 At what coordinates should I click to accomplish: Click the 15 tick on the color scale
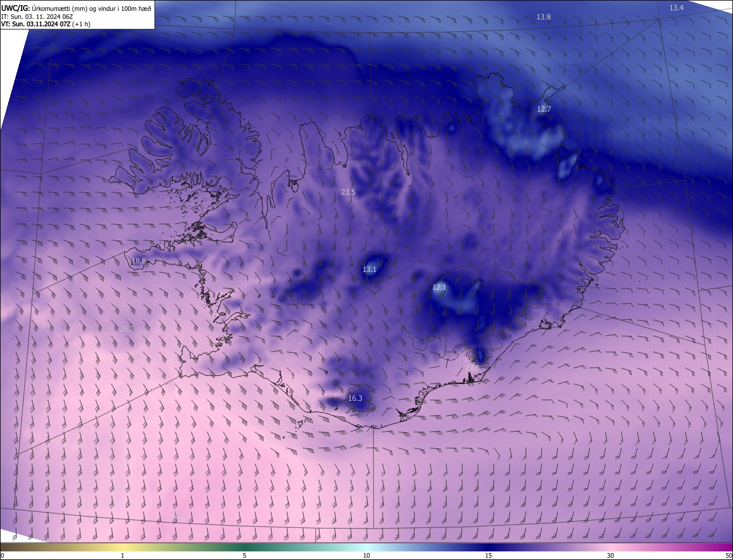[x=488, y=555]
